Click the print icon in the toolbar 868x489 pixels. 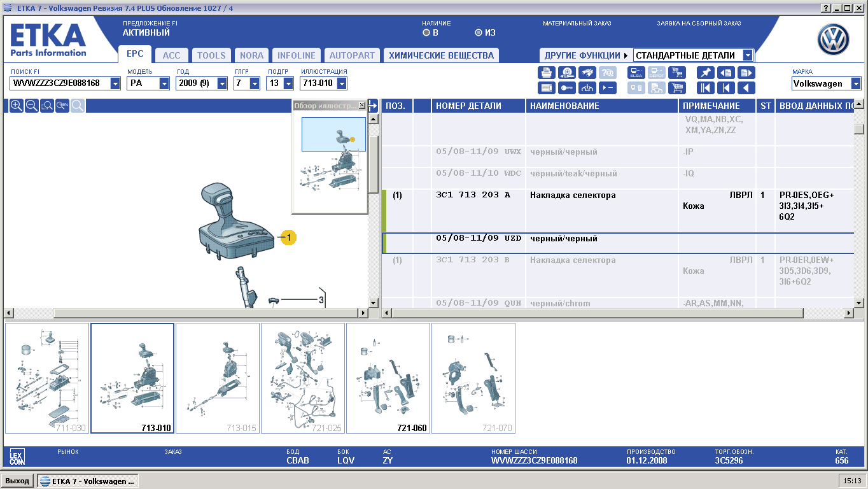tap(546, 73)
